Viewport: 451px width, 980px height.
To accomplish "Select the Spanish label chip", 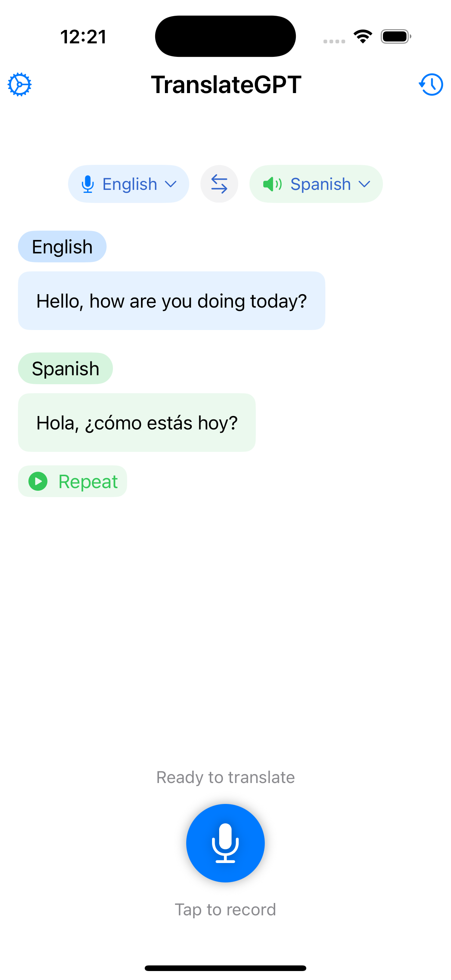I will pos(65,368).
